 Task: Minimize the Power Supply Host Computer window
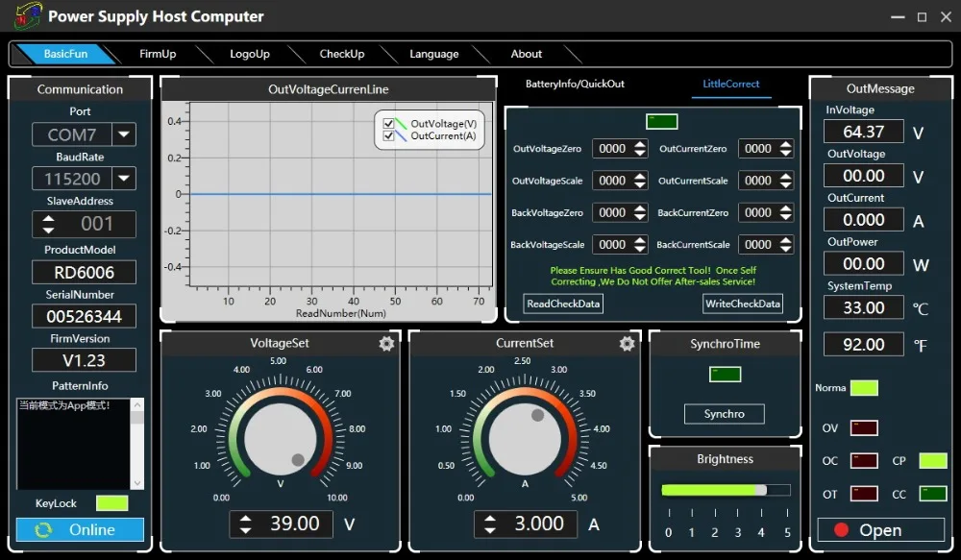point(898,17)
